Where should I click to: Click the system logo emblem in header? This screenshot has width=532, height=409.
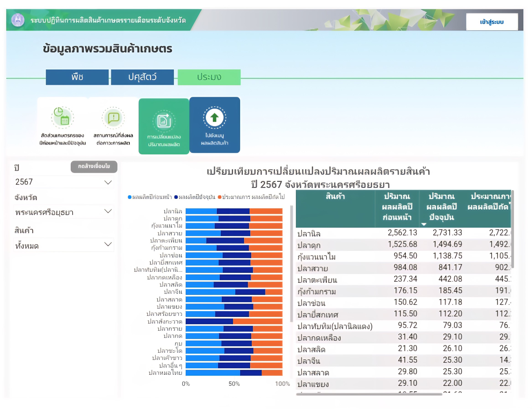click(x=18, y=20)
